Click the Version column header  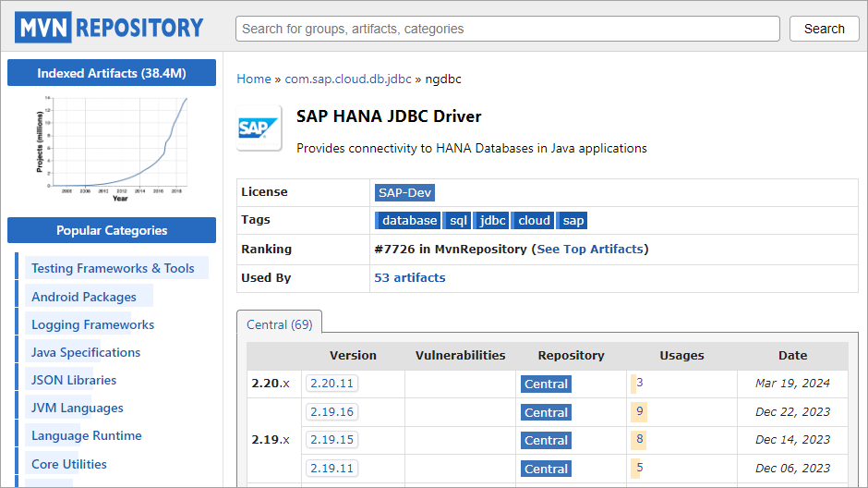point(353,356)
